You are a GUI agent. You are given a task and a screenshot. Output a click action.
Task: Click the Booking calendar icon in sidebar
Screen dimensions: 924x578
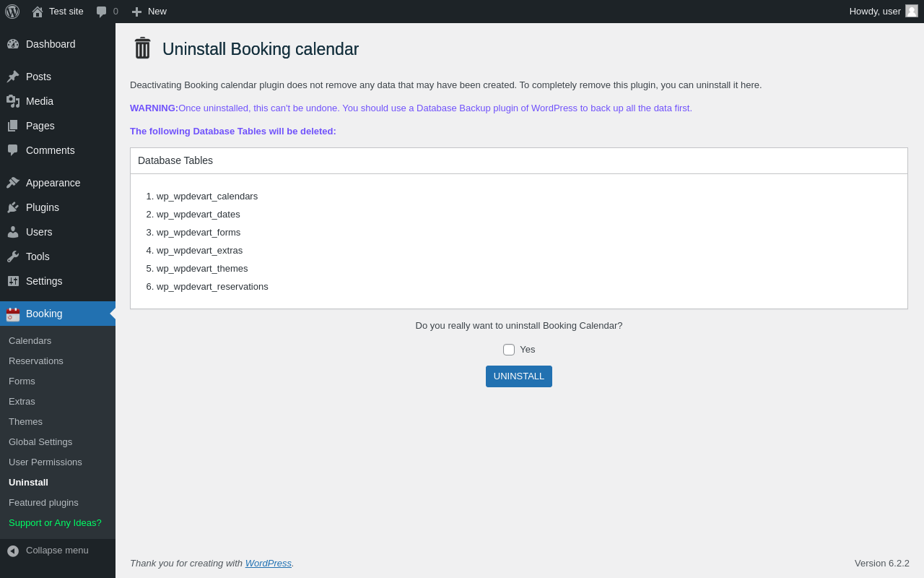13,314
